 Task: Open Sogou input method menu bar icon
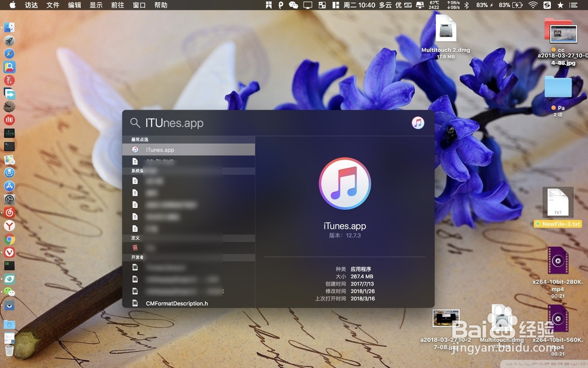point(547,5)
